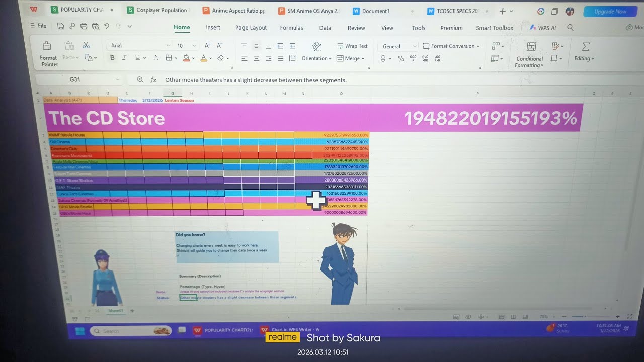This screenshot has width=644, height=362.
Task: Toggle middle vertical alignment
Action: pyautogui.click(x=256, y=45)
